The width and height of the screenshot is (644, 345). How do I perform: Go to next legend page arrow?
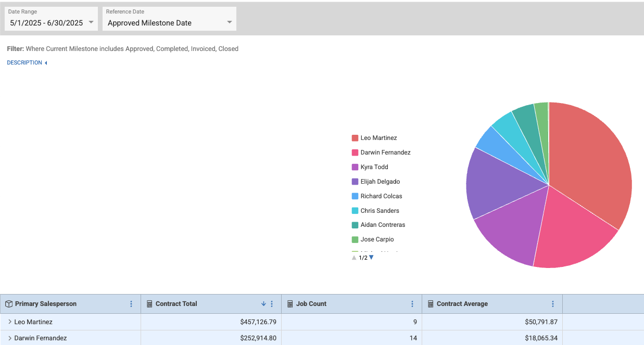tap(371, 257)
